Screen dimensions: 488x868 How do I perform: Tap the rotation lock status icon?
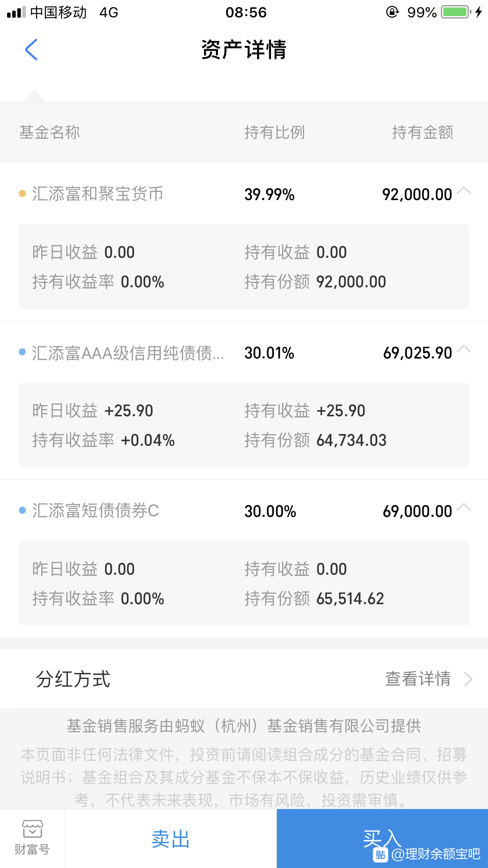point(392,12)
